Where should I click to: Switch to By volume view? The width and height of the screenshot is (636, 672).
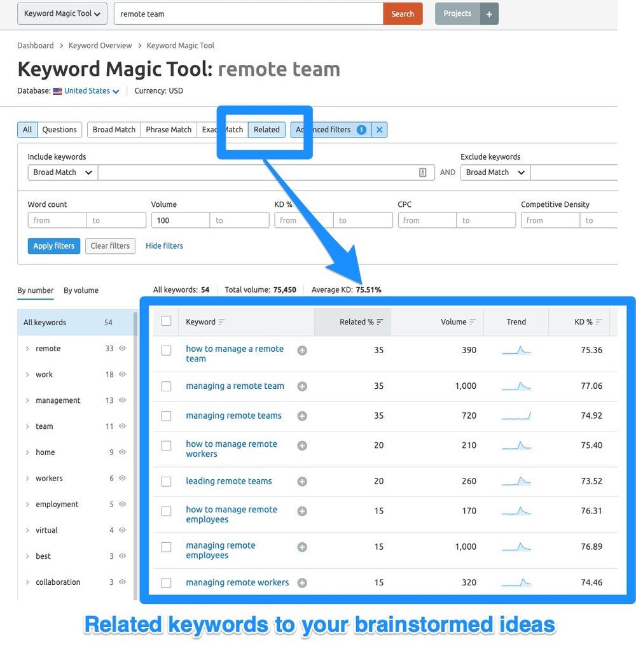81,290
